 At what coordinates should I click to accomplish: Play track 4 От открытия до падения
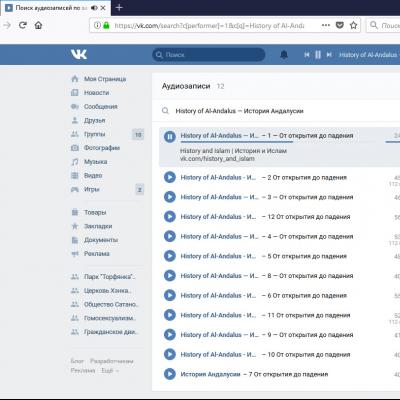170,236
